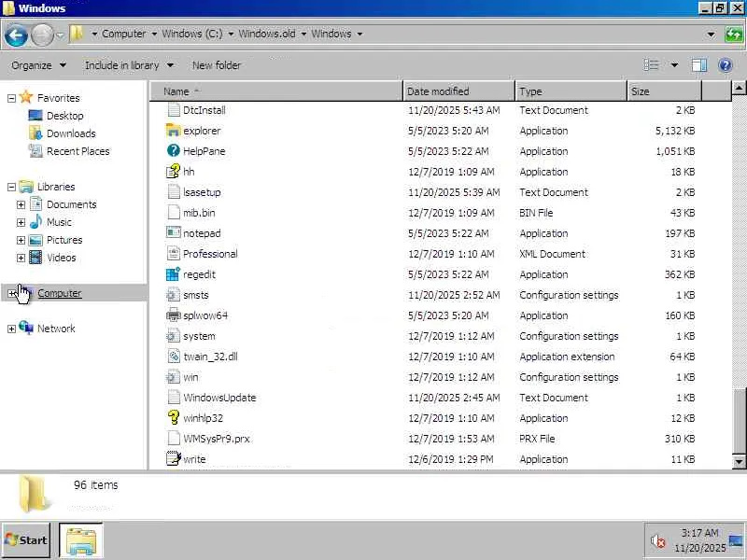This screenshot has height=560, width=747.
Task: Select the splwow64 printer icon
Action: (173, 315)
